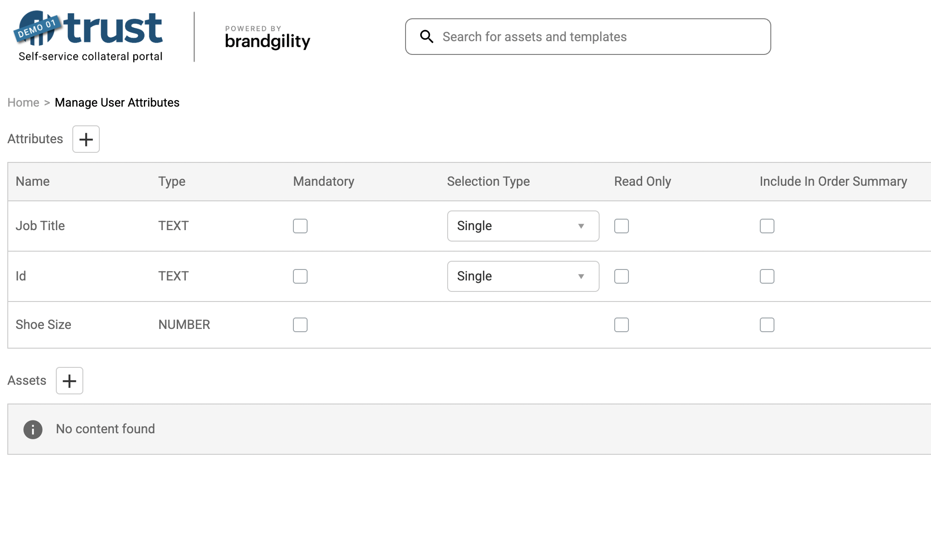Enable Mandatory for Job Title
931x560 pixels.
(300, 226)
